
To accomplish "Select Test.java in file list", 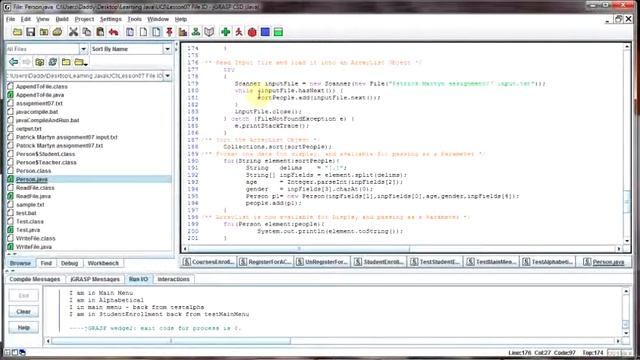I will pos(28,230).
